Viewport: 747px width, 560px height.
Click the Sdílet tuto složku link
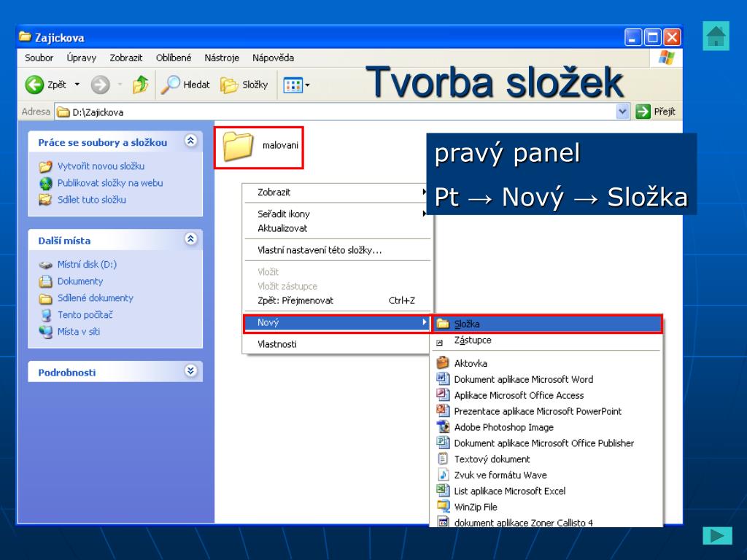tap(92, 200)
